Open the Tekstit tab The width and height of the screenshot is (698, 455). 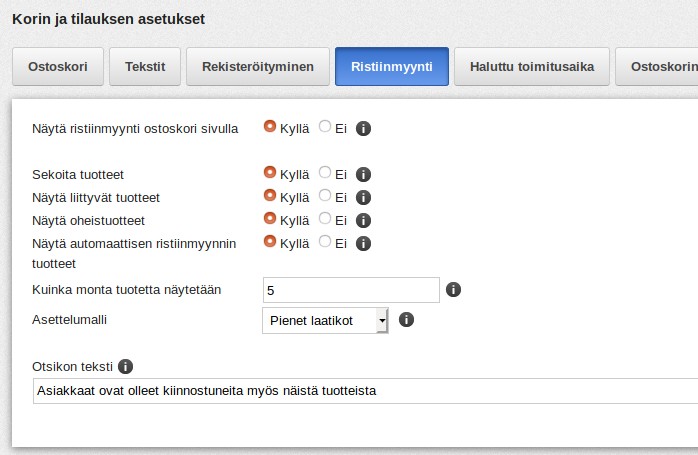click(145, 67)
